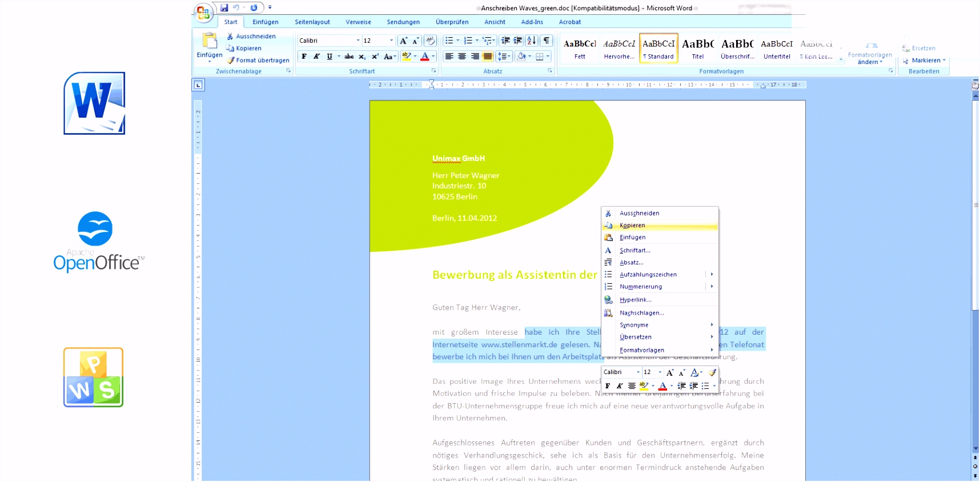Toggle bold (F) in the ribbon
This screenshot has height=482, width=980.
pos(304,57)
